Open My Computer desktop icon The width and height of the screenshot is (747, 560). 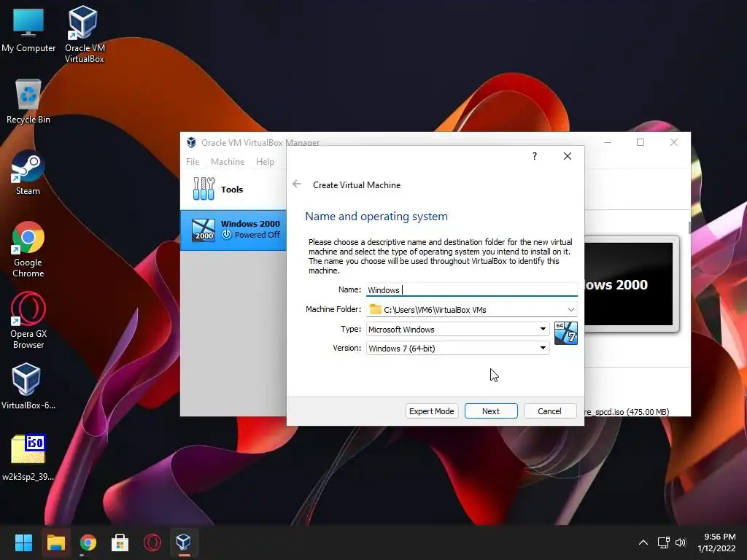point(28,30)
